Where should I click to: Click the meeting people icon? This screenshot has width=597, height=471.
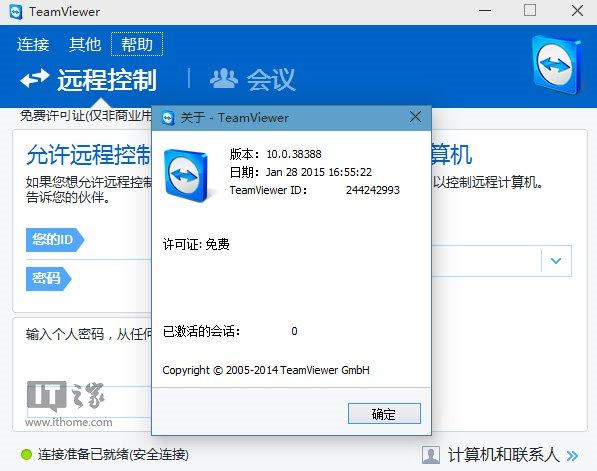coord(224,78)
